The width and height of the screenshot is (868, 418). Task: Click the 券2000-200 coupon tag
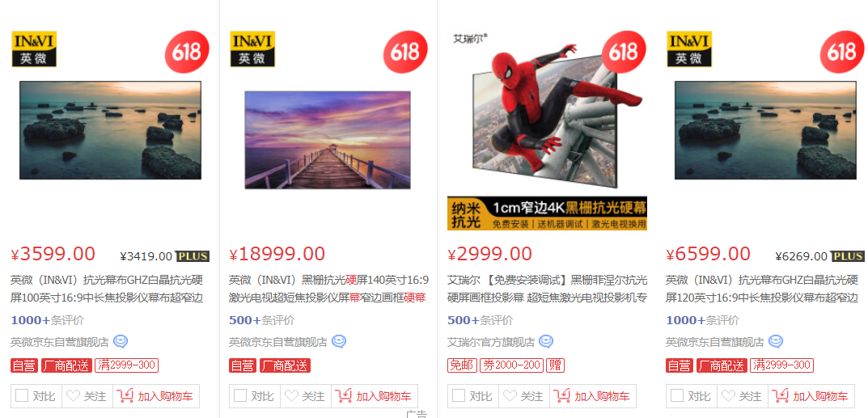click(511, 365)
